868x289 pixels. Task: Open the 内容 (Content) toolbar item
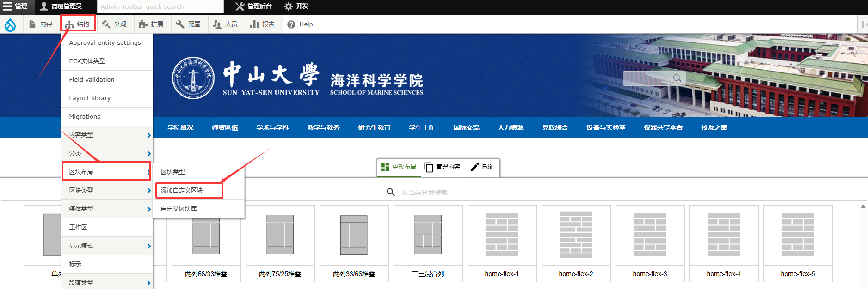40,24
